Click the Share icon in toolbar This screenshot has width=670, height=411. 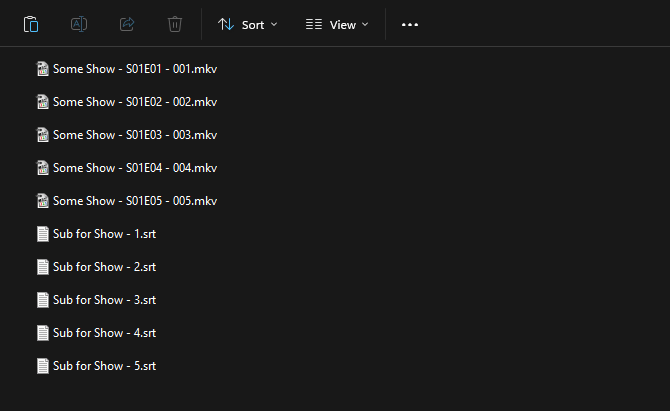point(127,24)
